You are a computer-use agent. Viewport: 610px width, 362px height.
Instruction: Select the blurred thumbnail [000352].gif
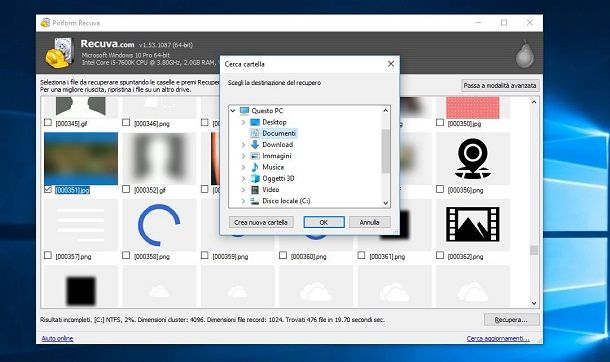click(x=159, y=159)
